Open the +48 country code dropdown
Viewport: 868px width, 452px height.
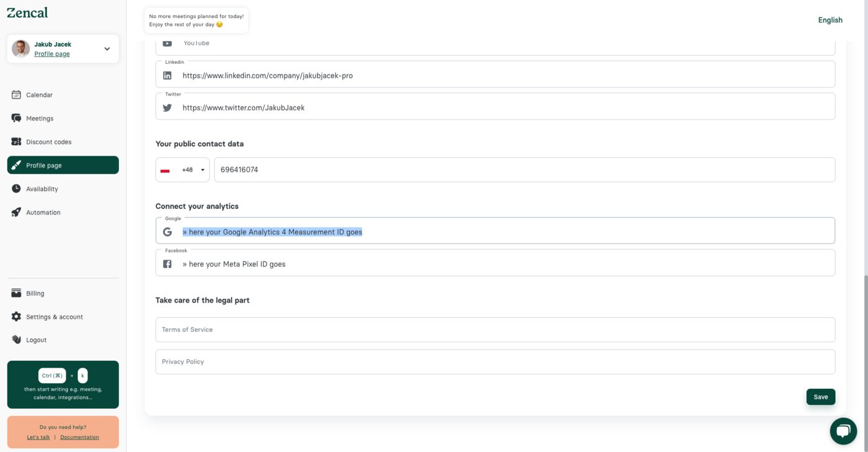[183, 169]
